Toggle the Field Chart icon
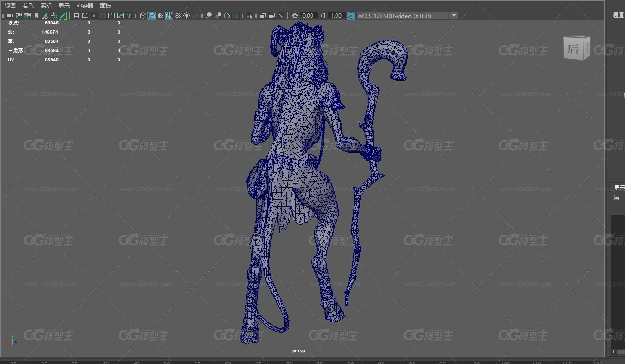625x364 pixels. pyautogui.click(x=112, y=16)
